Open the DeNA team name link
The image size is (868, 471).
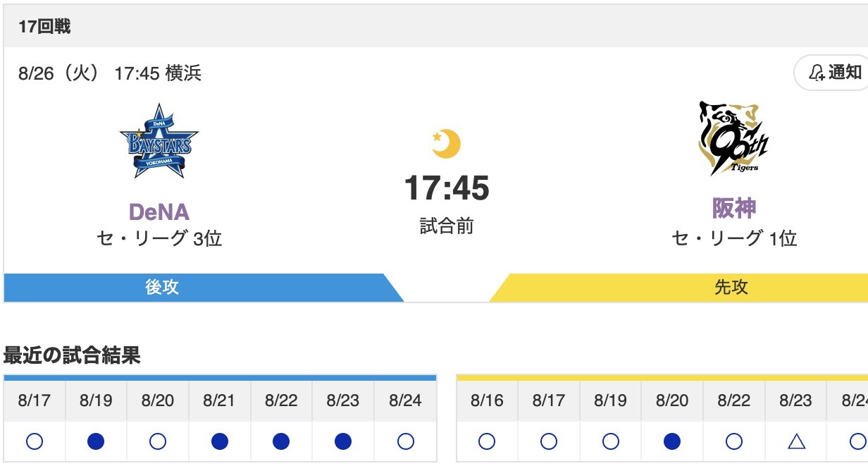[x=159, y=212]
